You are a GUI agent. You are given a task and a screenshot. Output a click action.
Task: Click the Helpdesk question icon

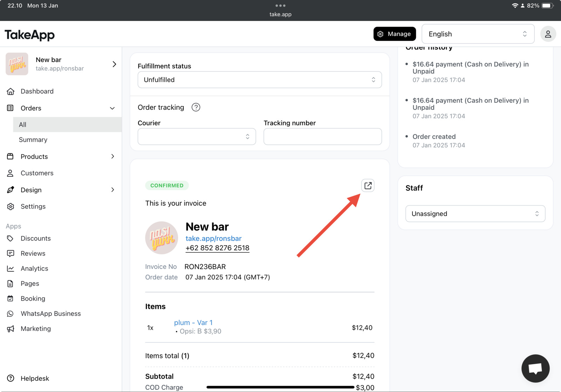point(11,378)
